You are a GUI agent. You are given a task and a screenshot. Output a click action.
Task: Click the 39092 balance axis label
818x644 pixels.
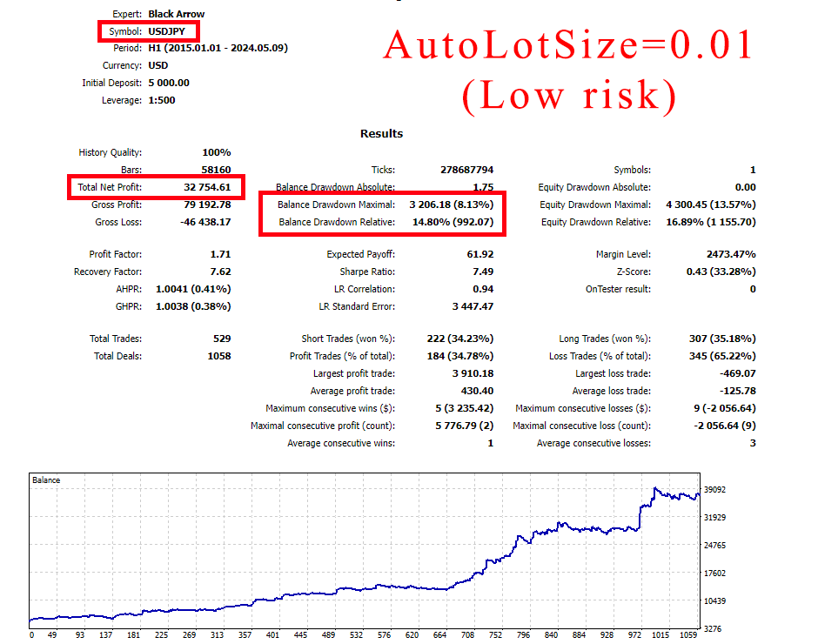[714, 489]
